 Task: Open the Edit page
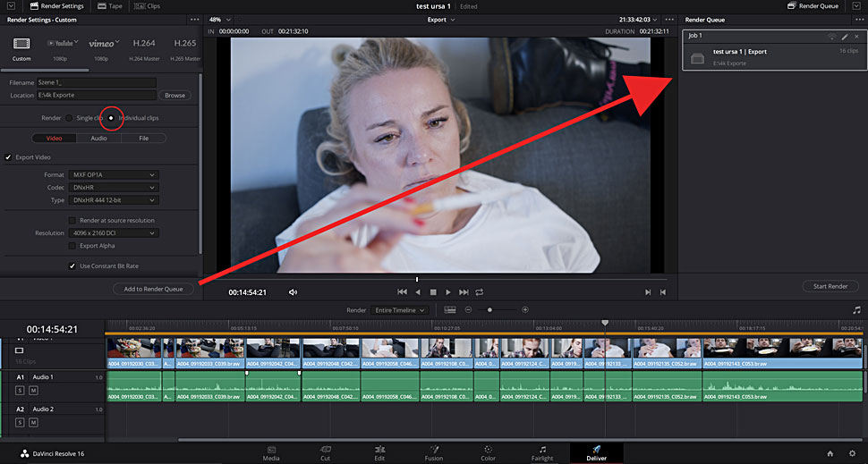pos(379,453)
